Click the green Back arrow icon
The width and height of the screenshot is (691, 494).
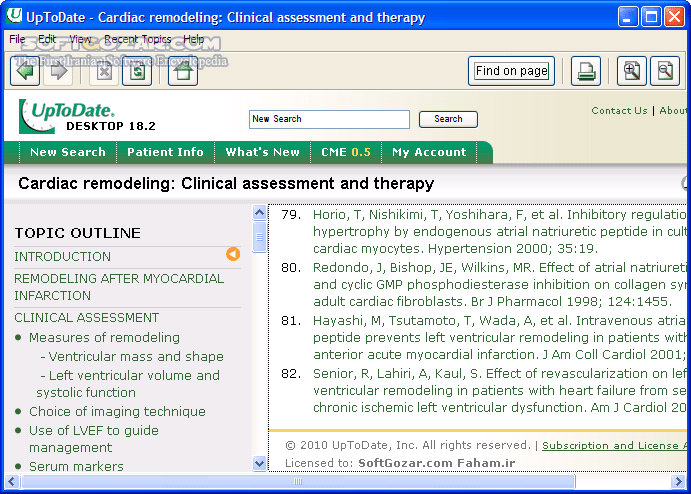(25, 71)
